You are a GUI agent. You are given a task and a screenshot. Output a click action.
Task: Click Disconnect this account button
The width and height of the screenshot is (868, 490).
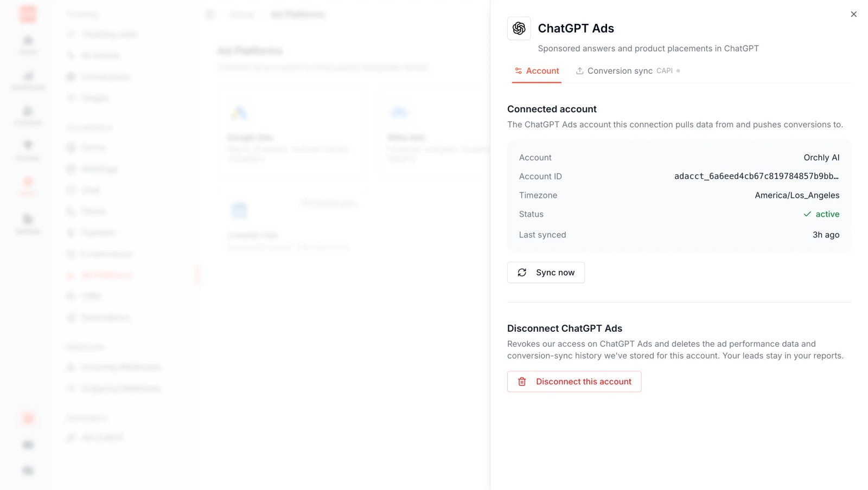(x=574, y=382)
